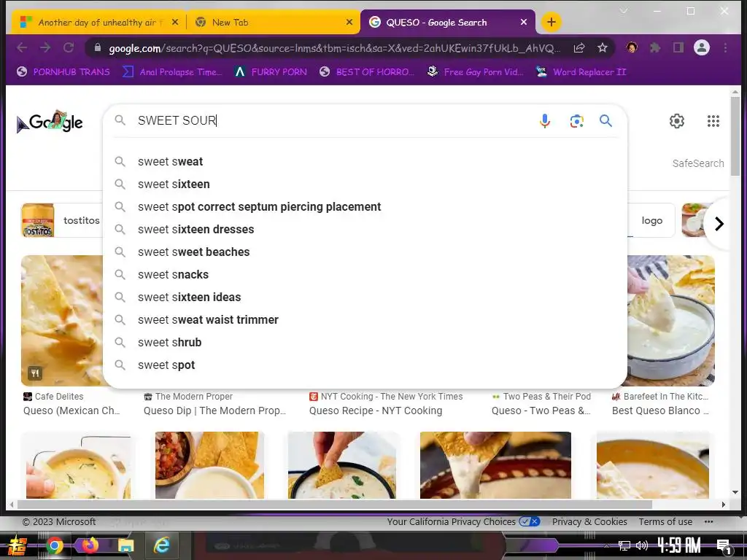This screenshot has width=747, height=560.
Task: Open 'Queso Dip | The Modern Prop...' link
Action: [215, 411]
